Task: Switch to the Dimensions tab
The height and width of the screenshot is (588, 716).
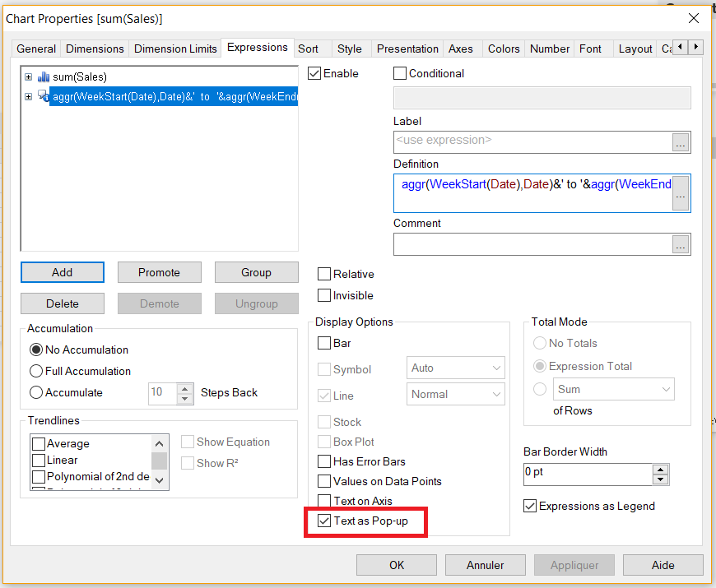Action: (95, 49)
